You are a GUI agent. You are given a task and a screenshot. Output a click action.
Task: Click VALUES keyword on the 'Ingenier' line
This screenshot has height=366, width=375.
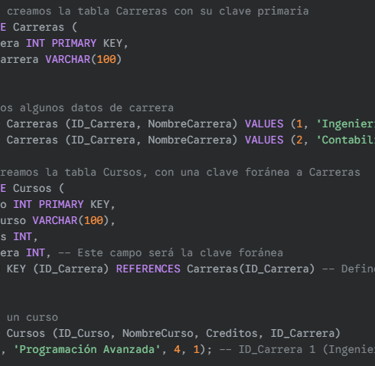click(x=264, y=124)
